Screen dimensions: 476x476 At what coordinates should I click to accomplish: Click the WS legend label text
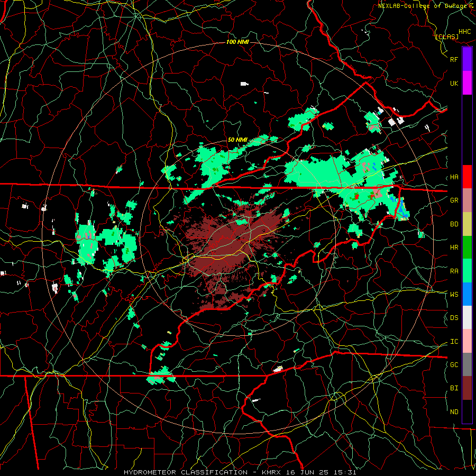(454, 295)
